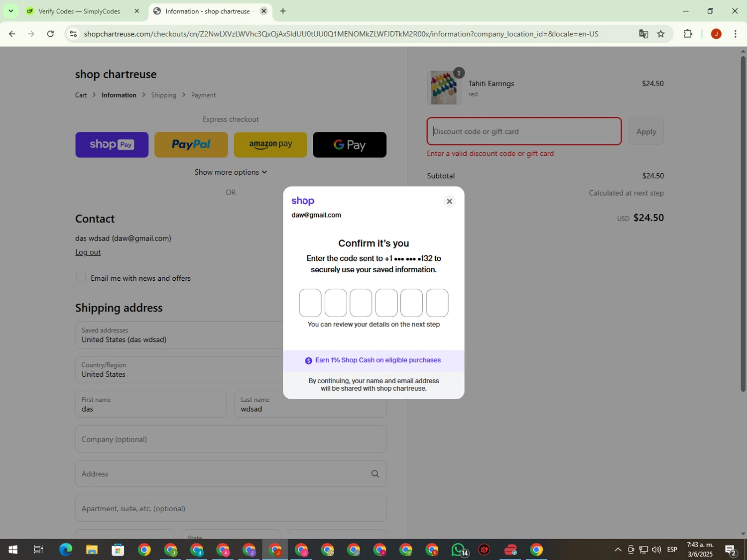Image resolution: width=747 pixels, height=560 pixels.
Task: Open Task View on the taskbar
Action: pos(38,550)
